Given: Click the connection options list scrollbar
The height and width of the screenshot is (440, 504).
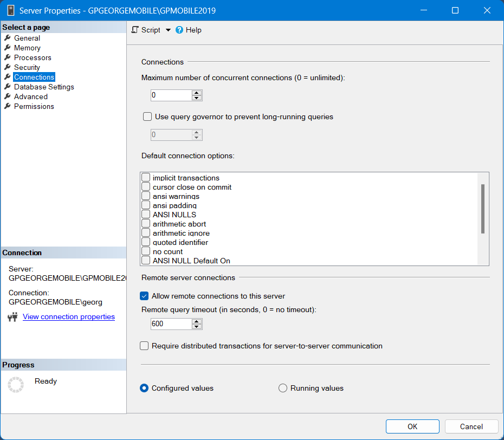Looking at the screenshot, I should point(482,209).
